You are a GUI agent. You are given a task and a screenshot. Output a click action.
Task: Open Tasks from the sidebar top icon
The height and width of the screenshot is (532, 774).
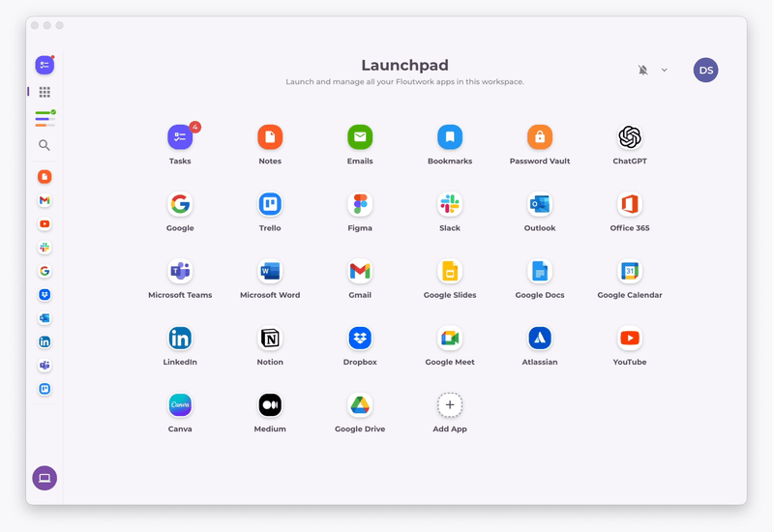(x=45, y=65)
